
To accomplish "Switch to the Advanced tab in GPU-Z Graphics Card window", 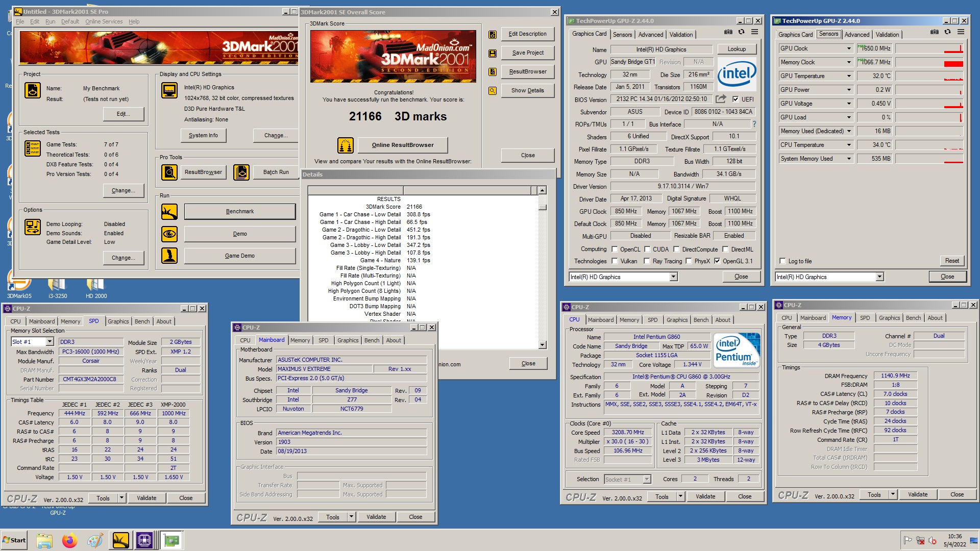I will pos(651,35).
